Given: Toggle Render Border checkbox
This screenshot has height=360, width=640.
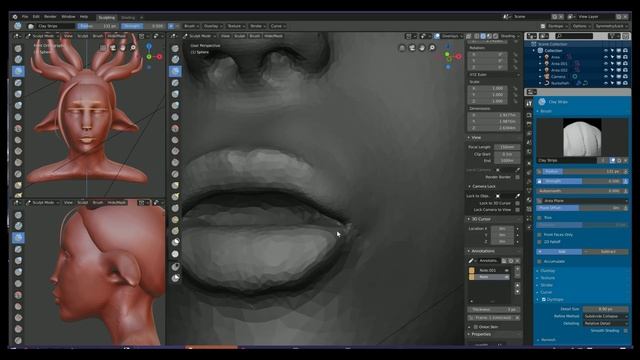Looking at the screenshot, I should pyautogui.click(x=517, y=177).
